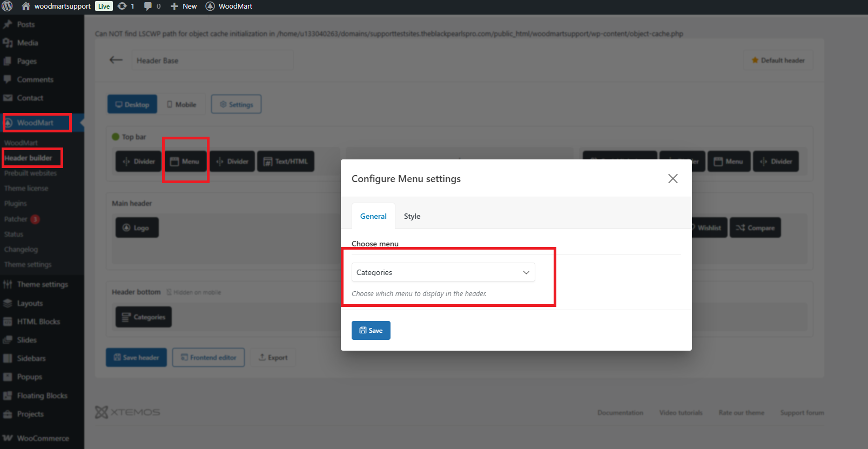Go to HTML Blocks

[38, 321]
